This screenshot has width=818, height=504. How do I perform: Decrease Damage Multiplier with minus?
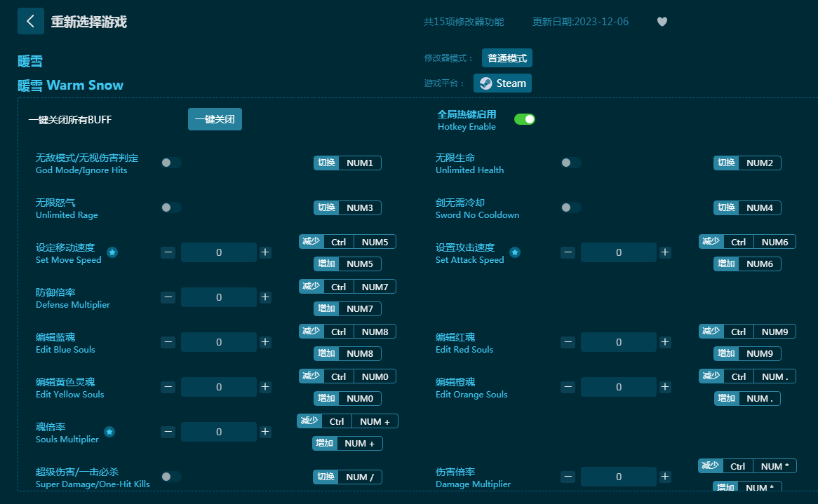pyautogui.click(x=568, y=477)
